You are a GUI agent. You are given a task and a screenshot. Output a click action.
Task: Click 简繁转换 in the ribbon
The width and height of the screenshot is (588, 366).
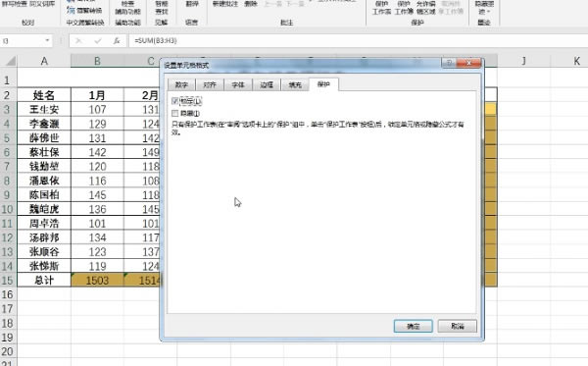tap(85, 10)
